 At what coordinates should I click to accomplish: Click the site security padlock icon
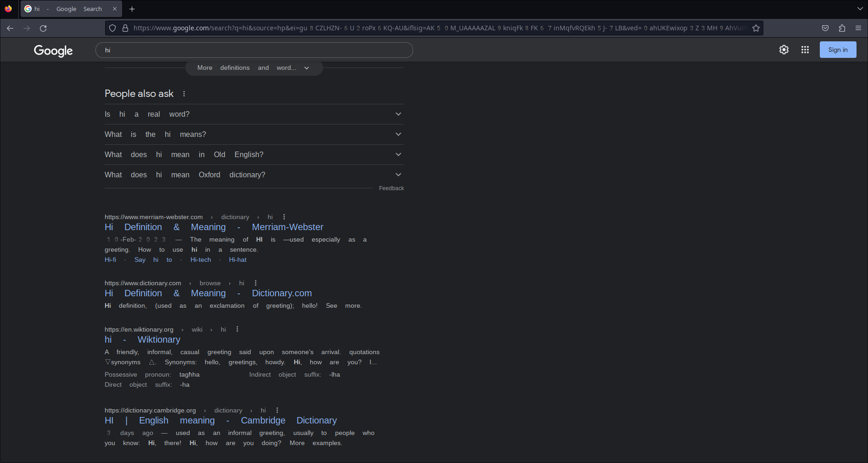pyautogui.click(x=125, y=28)
